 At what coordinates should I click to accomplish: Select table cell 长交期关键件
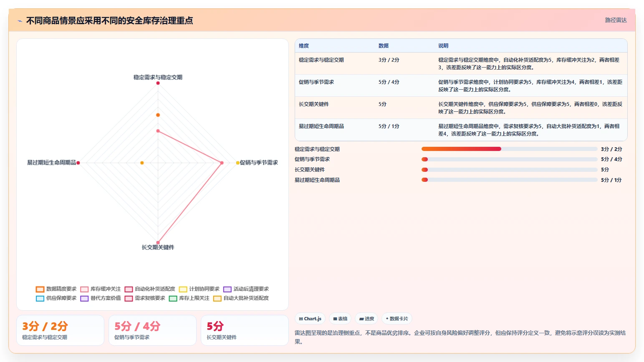tap(314, 104)
